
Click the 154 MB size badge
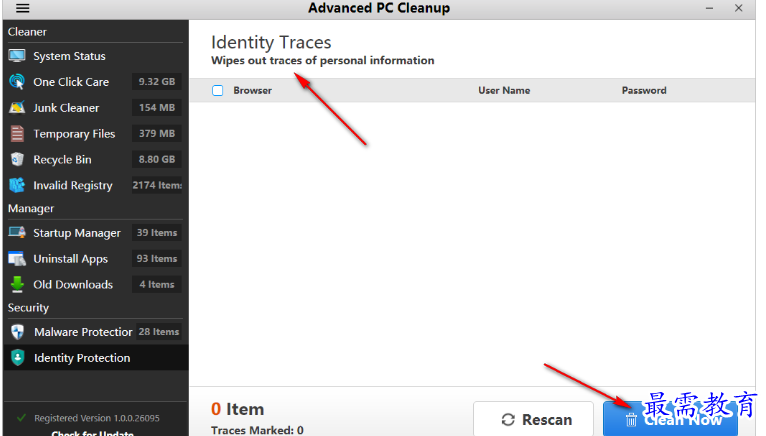click(157, 108)
